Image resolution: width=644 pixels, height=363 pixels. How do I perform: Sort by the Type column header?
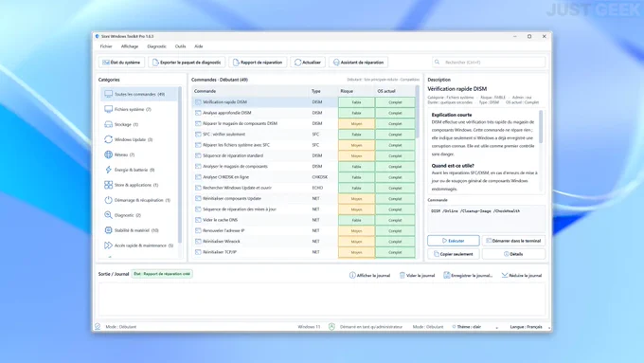point(323,91)
